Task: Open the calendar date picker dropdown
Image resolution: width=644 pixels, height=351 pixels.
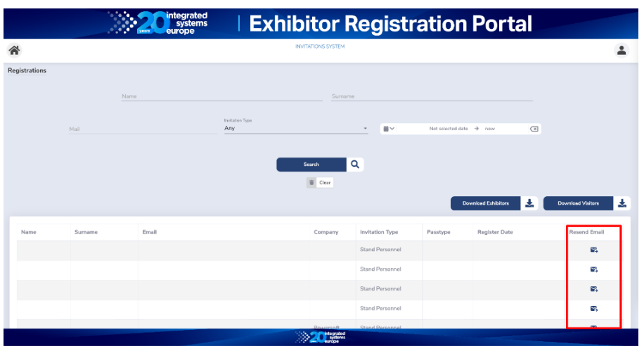Action: (388, 129)
